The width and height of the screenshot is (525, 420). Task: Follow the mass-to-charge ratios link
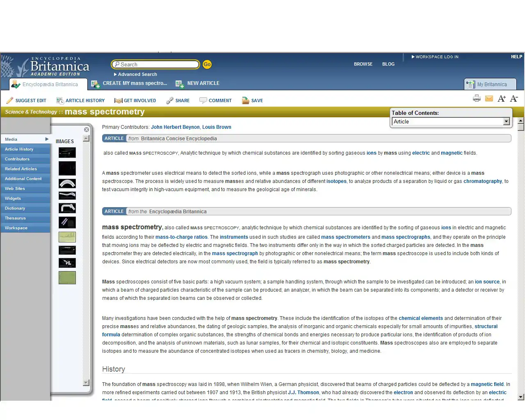point(181,237)
